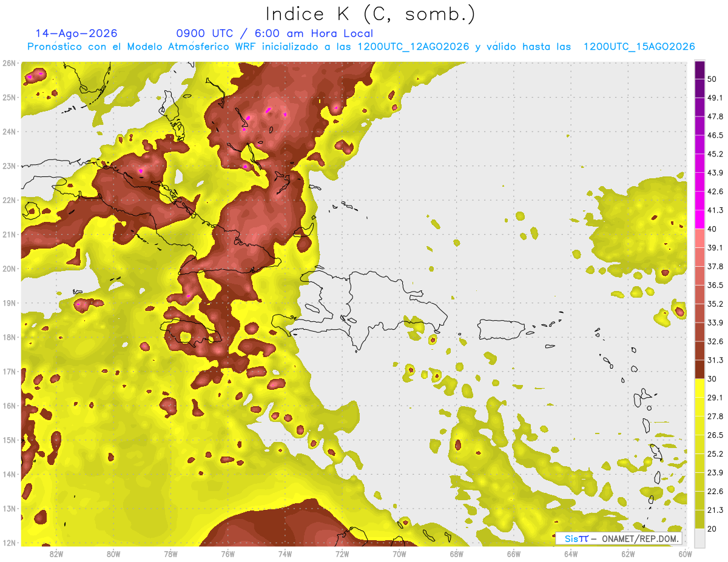Click the salmon swatch between 39.1 and 40
The image size is (728, 562).
click(x=699, y=238)
